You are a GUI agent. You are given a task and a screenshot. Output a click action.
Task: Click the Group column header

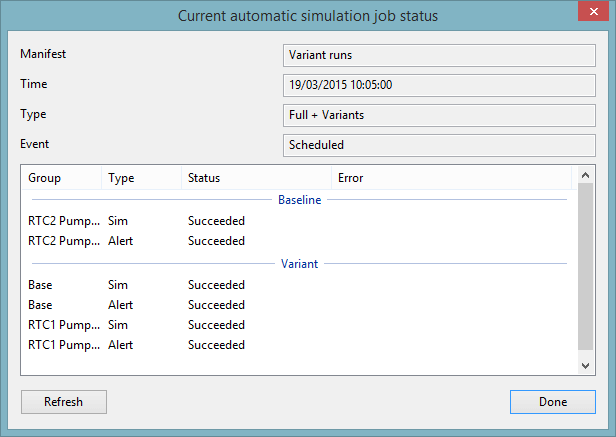point(61,178)
